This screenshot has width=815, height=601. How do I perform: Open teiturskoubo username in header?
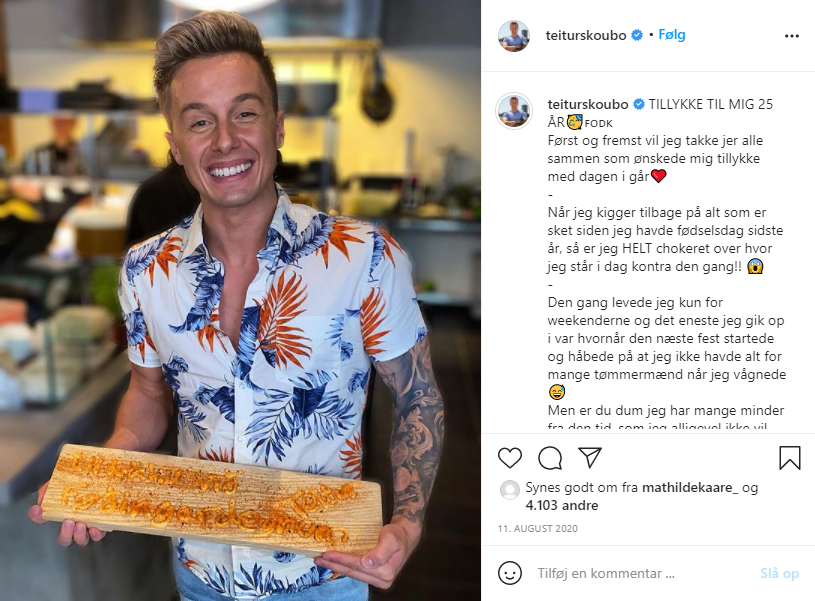click(586, 35)
